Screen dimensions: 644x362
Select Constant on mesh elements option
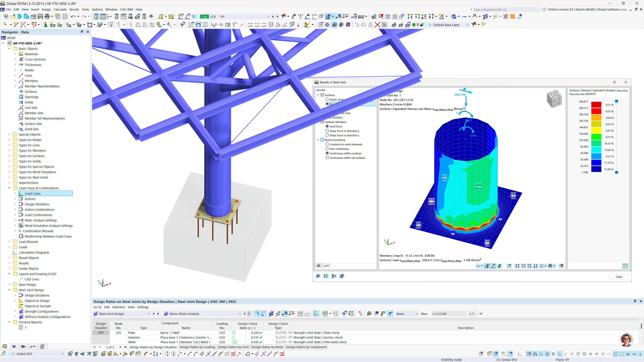click(x=327, y=144)
